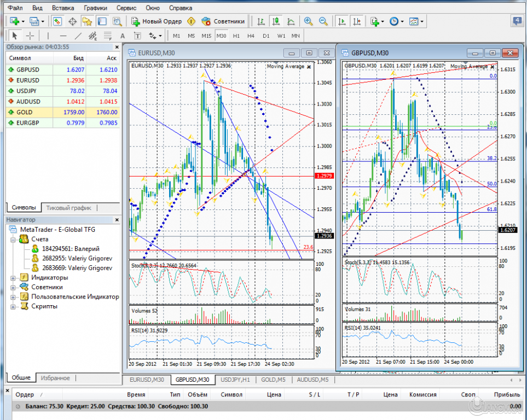This screenshot has height=420, width=527.
Task: Toggle Auto Scroll on the chart
Action: pos(341,21)
